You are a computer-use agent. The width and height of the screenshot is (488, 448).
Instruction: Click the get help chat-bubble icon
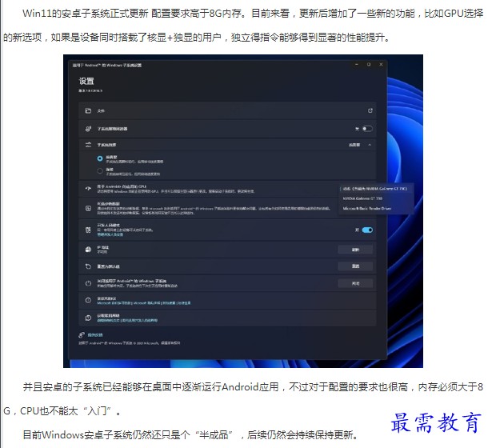click(x=88, y=318)
